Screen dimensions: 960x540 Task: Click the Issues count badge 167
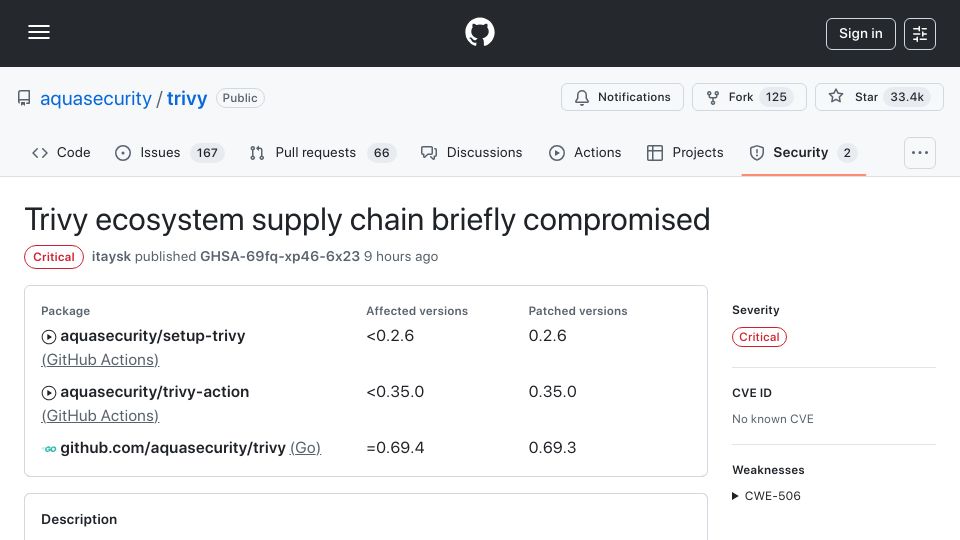207,152
